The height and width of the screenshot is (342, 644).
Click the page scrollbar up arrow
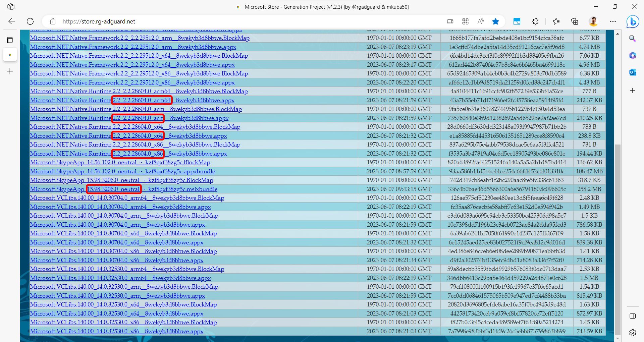[x=618, y=34]
